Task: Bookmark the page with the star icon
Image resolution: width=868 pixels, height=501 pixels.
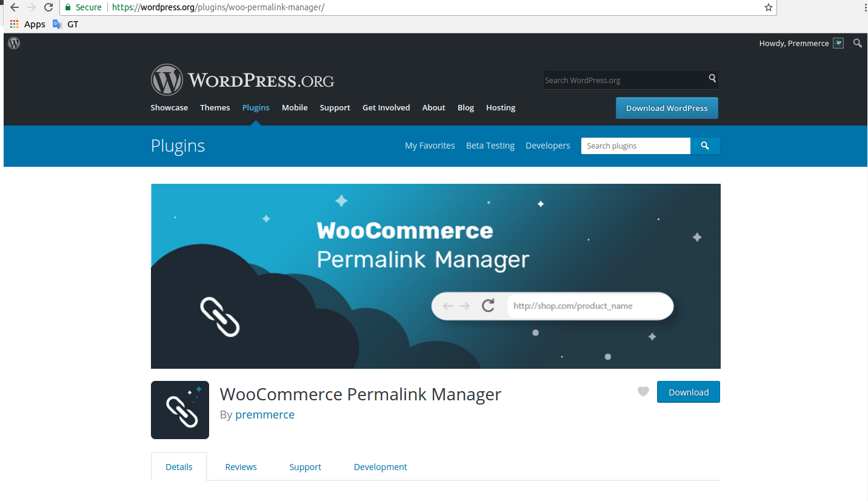Action: point(768,7)
